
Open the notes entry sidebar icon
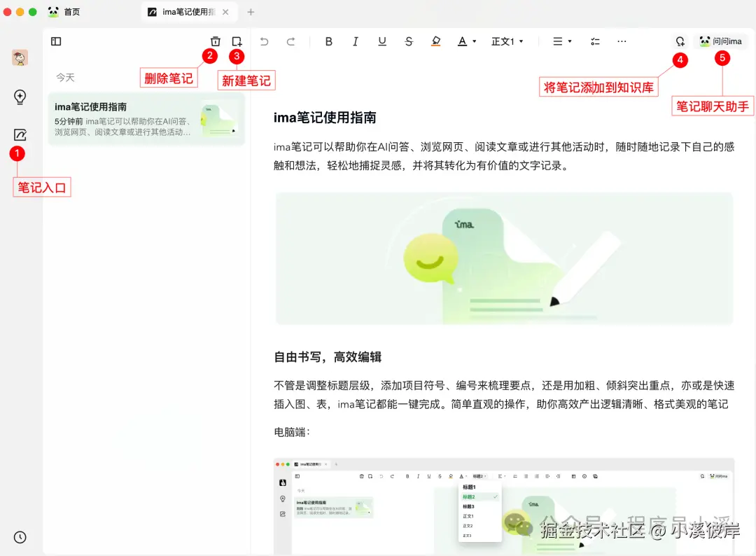click(20, 134)
